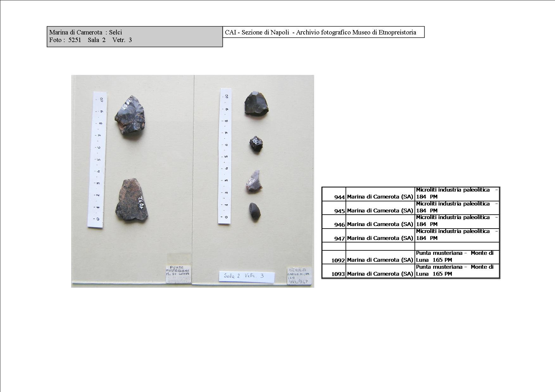Select 'Punta musteriana - Monte di Luna' in row 1093
The height and width of the screenshot is (392, 555).
[455, 270]
